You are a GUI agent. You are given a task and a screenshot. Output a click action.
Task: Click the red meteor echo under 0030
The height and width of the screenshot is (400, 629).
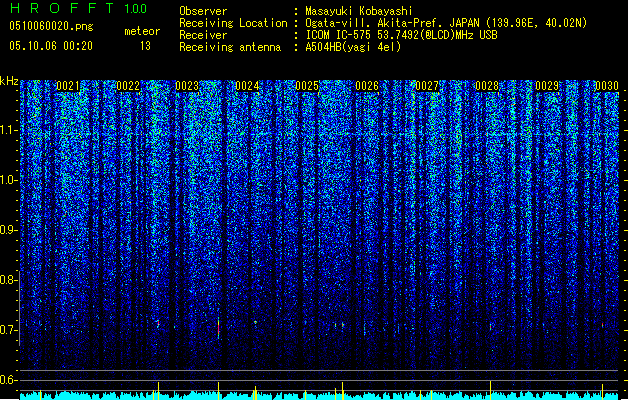[603, 325]
